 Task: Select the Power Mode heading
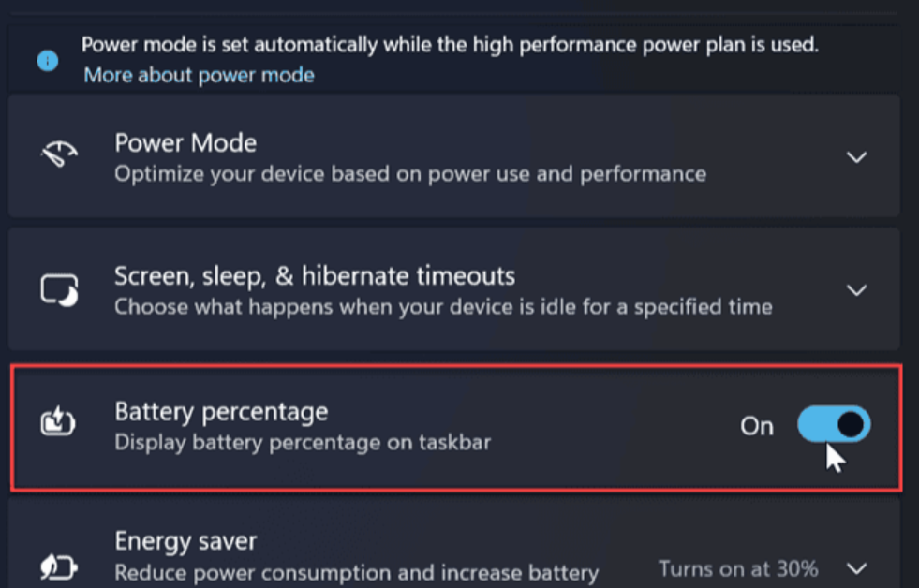pos(185,143)
